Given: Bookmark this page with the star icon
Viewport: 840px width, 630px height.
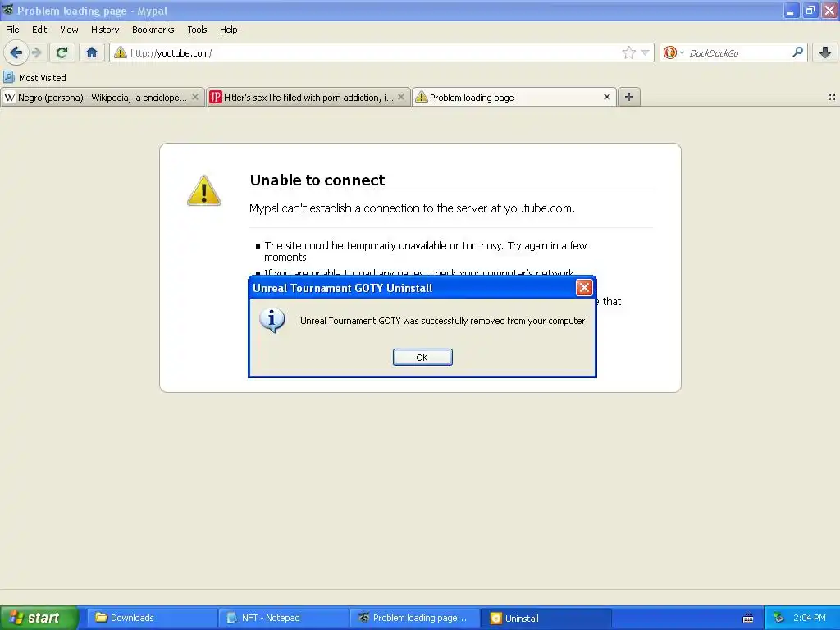Looking at the screenshot, I should tap(629, 52).
